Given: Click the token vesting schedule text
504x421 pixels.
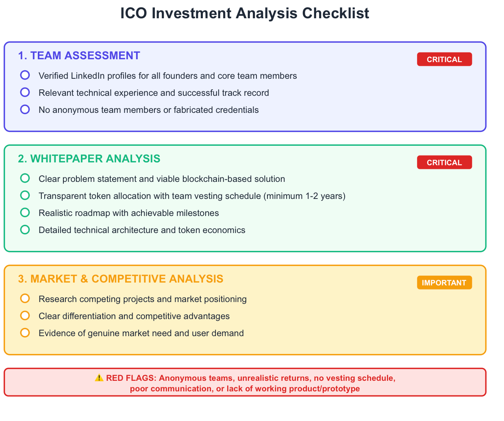Looking at the screenshot, I should (192, 196).
